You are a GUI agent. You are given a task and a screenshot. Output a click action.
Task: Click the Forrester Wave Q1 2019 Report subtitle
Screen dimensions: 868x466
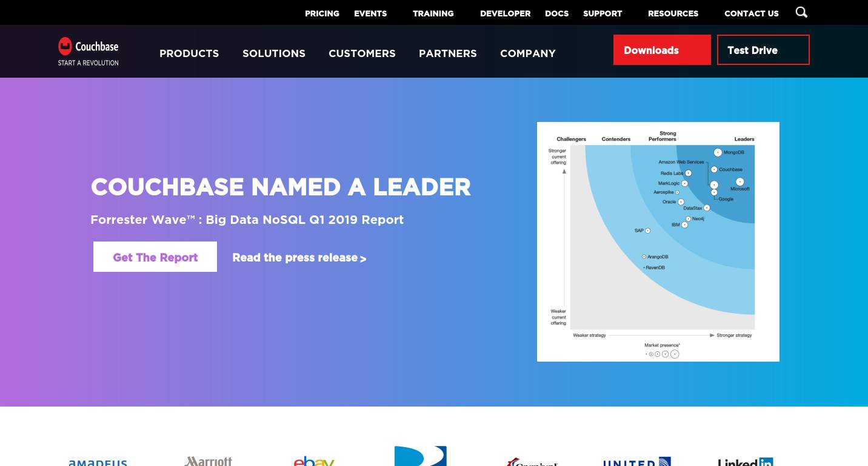247,220
